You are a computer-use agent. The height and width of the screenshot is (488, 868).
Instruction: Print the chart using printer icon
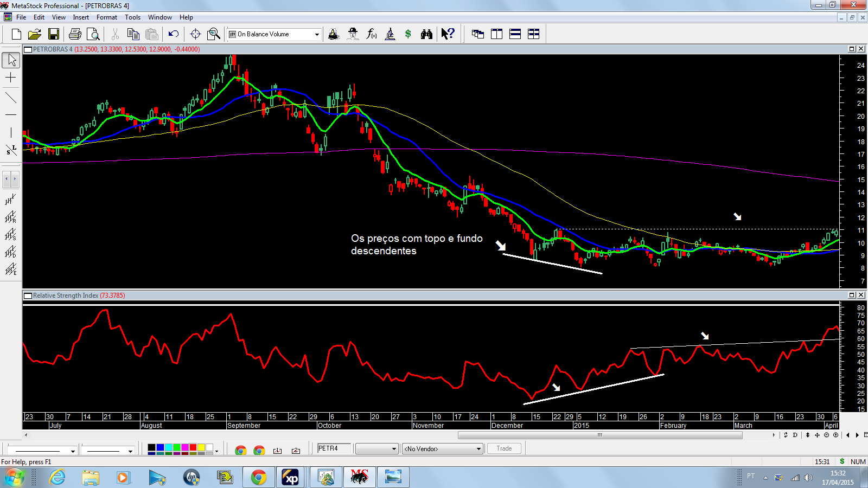coord(75,34)
